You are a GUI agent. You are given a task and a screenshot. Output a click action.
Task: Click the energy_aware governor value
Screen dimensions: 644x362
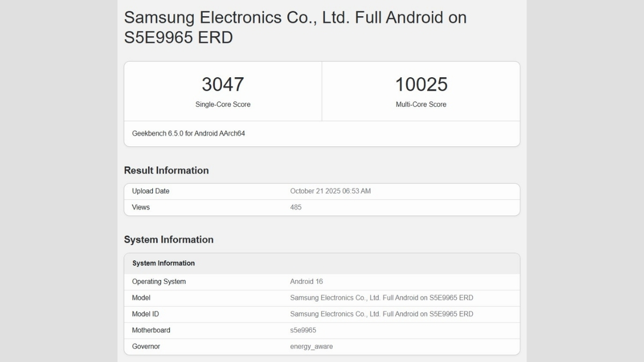pyautogui.click(x=311, y=346)
